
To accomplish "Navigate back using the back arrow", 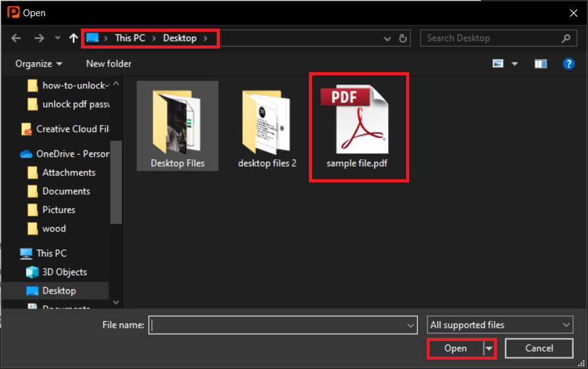I will point(16,38).
